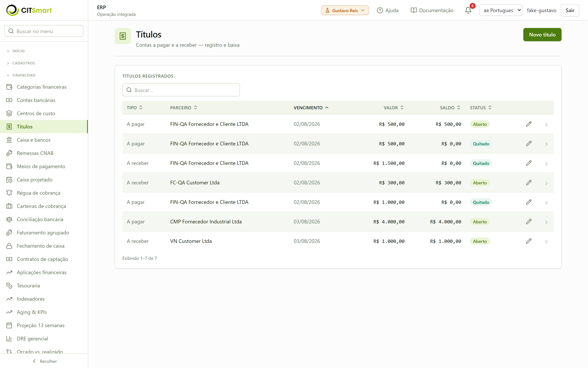This screenshot has height=368, width=588.
Task: Open Carteiras de cobrança menu item
Action: (44, 206)
